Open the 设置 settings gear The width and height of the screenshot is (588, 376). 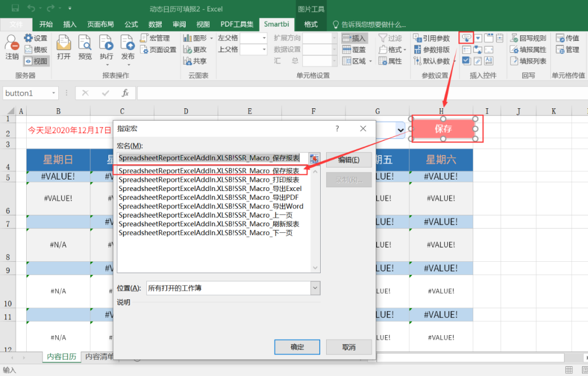click(35, 38)
